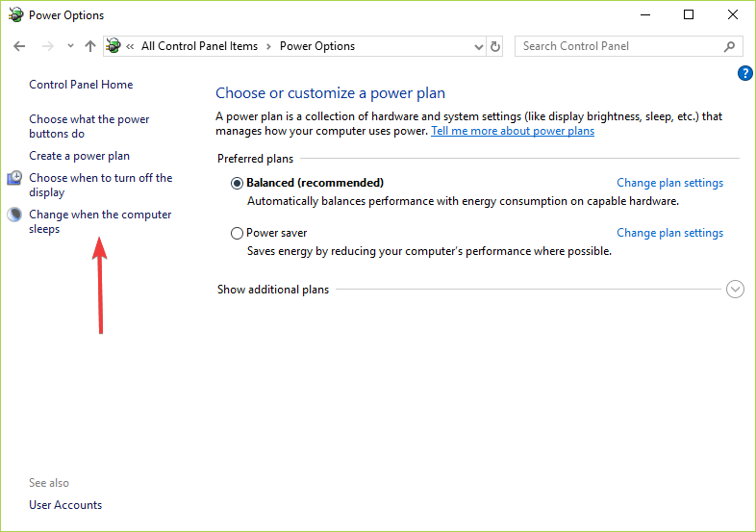Open breadcrumb overflow double chevron
The image size is (756, 532).
pyautogui.click(x=130, y=47)
